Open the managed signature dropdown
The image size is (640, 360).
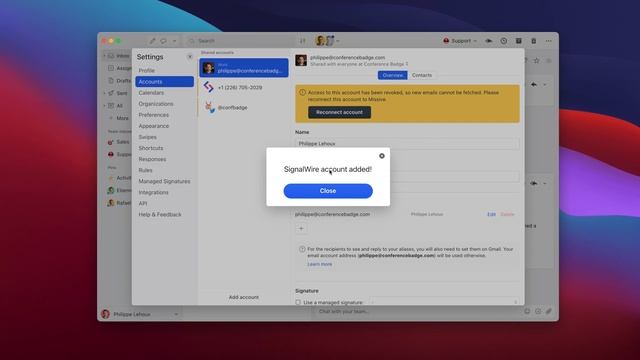[x=445, y=302]
